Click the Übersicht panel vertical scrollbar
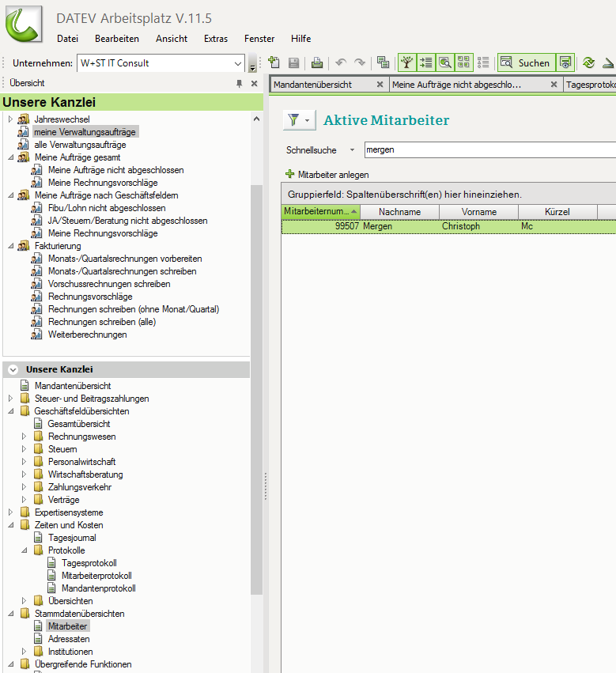Image resolution: width=616 pixels, height=673 pixels. tap(257, 390)
